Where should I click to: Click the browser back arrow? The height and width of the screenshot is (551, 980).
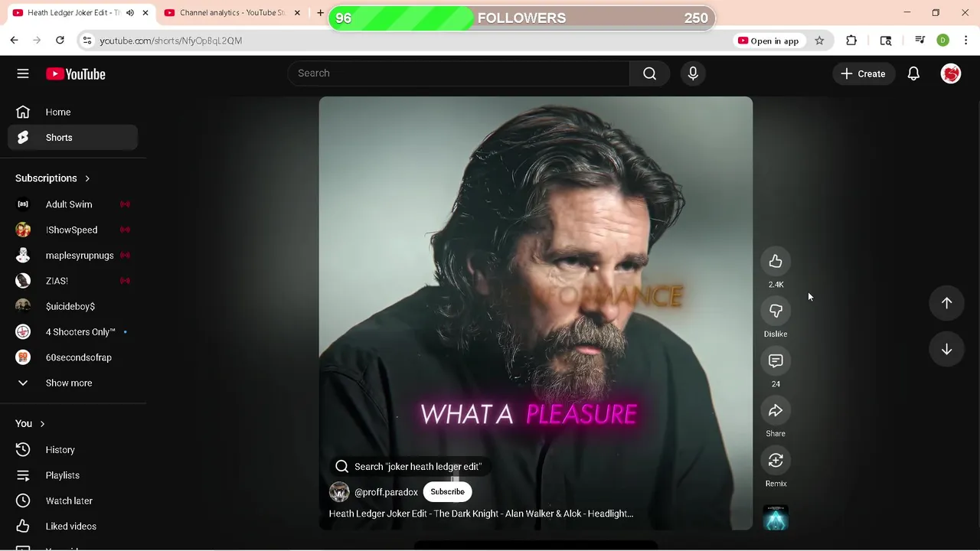coord(14,41)
